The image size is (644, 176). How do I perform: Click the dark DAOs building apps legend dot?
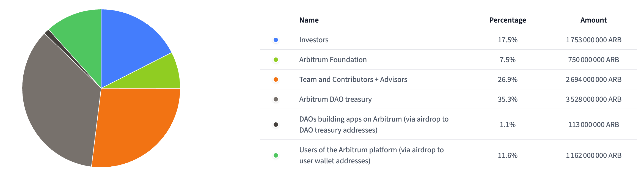tap(276, 125)
